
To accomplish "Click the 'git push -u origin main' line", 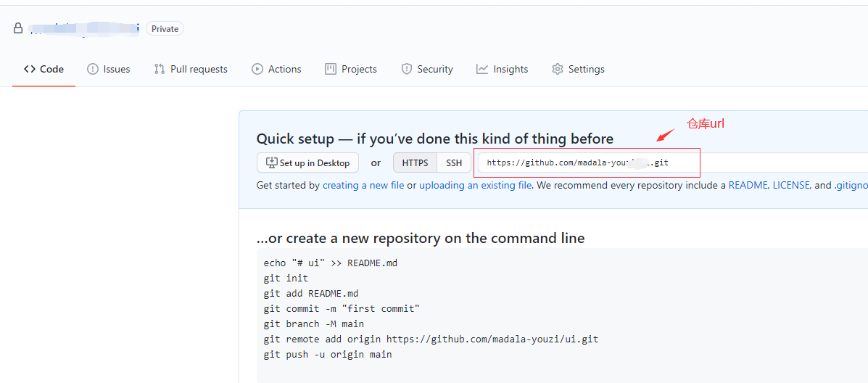I will pyautogui.click(x=328, y=354).
